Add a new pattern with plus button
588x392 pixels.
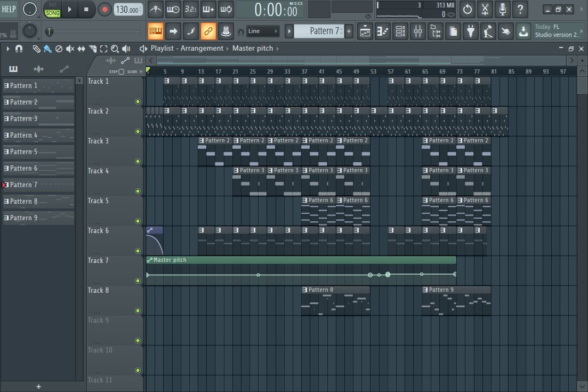pyautogui.click(x=349, y=31)
